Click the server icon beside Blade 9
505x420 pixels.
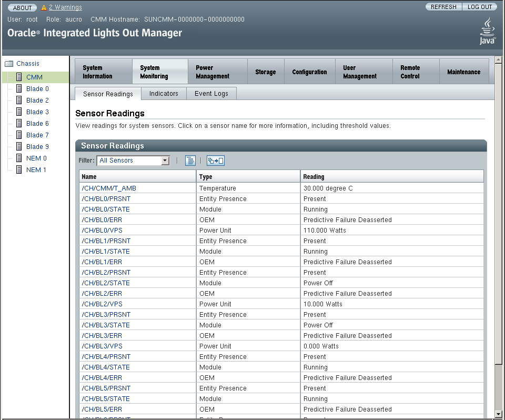tap(19, 147)
